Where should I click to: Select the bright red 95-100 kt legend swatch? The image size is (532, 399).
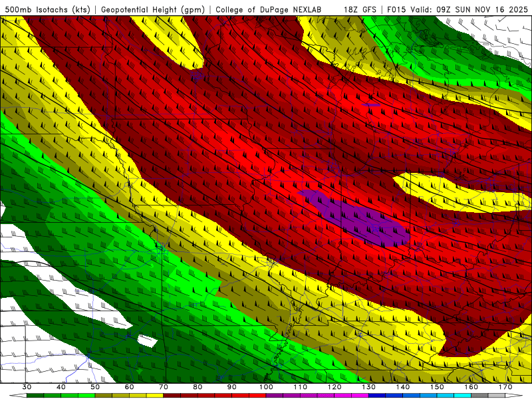tap(257, 396)
